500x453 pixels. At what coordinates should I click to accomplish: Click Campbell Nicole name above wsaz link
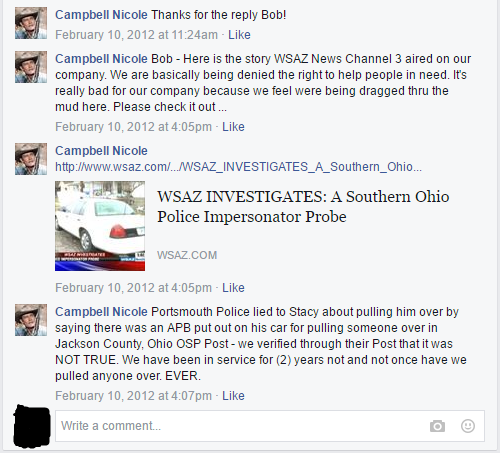[x=101, y=151]
